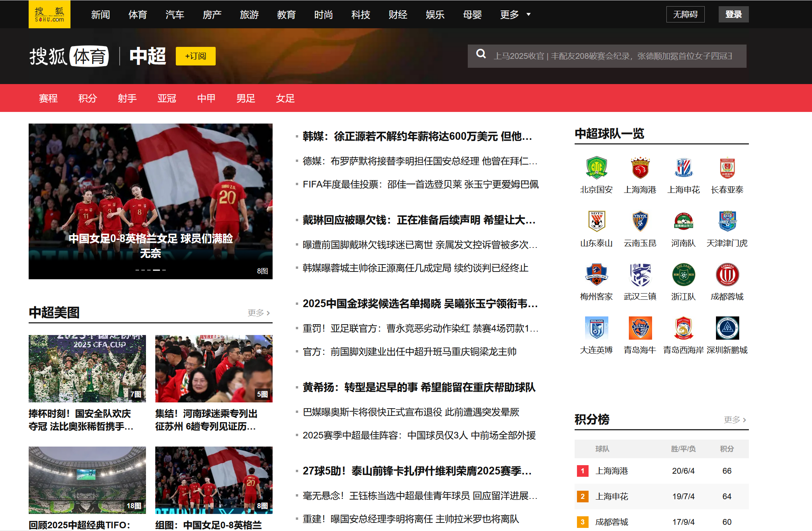812x531 pixels.
Task: Open Chengdu Rongcheng (成都蓉城) crest icon
Action: click(x=727, y=275)
